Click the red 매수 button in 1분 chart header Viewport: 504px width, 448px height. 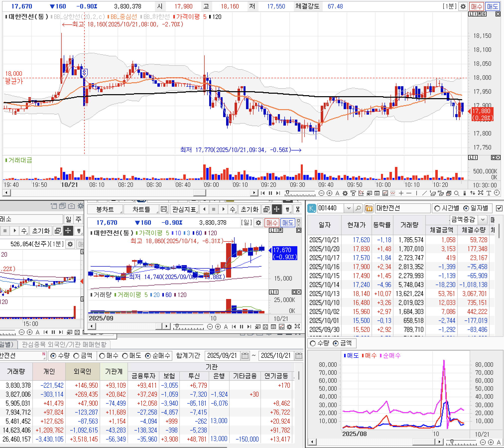coord(476,6)
